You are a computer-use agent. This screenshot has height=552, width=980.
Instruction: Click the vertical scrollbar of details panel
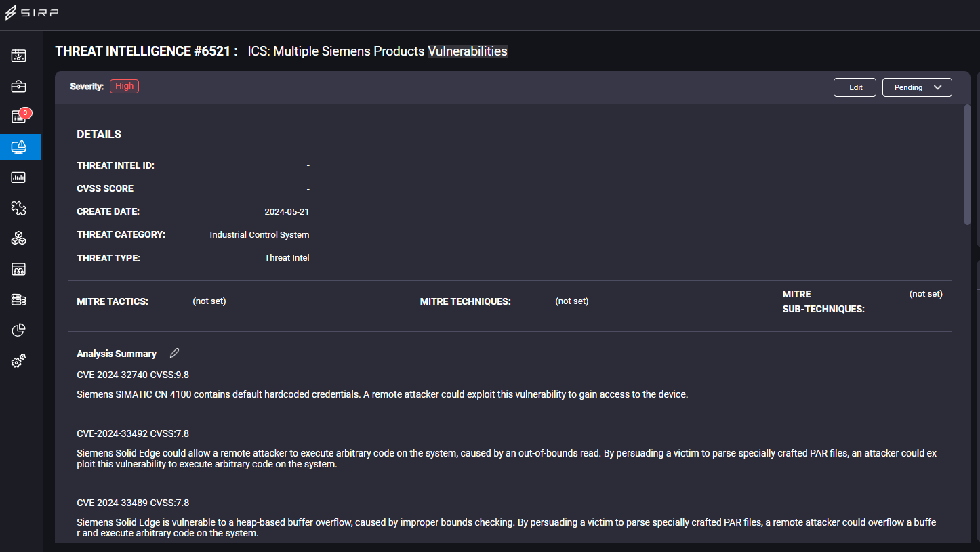pyautogui.click(x=967, y=164)
